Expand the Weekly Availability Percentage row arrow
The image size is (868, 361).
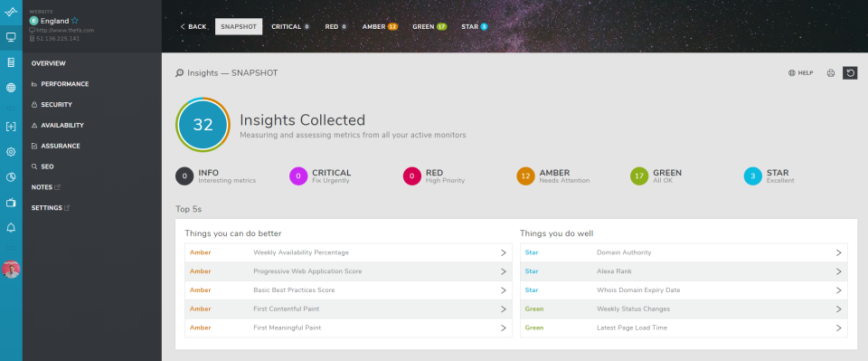click(x=504, y=252)
